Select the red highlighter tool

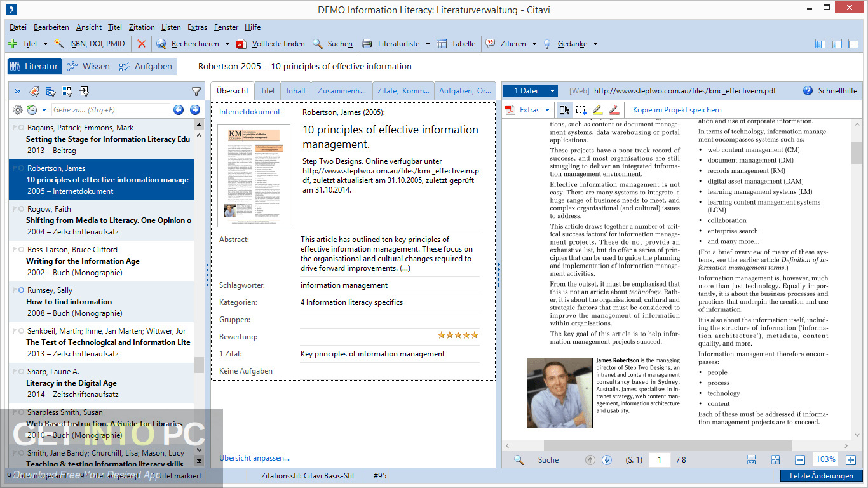(614, 110)
